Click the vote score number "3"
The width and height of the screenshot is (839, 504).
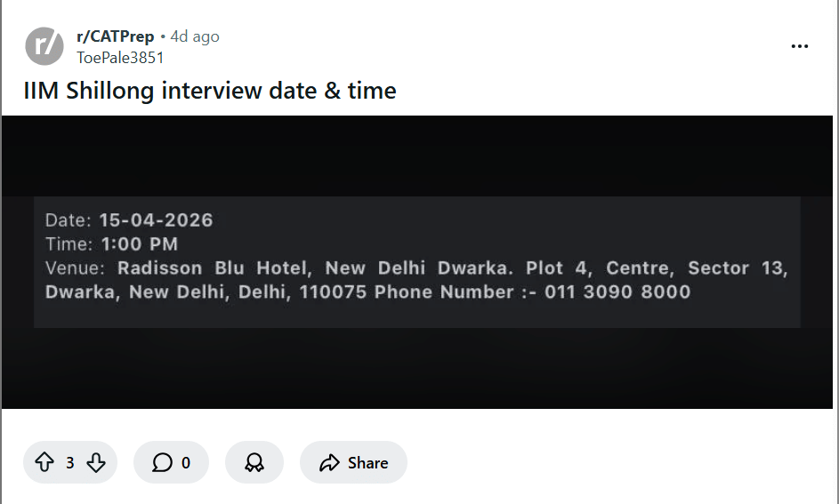tap(70, 462)
